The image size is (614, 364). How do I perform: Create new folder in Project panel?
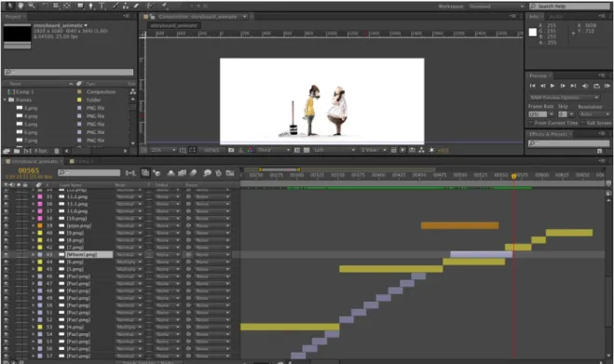tap(17, 151)
